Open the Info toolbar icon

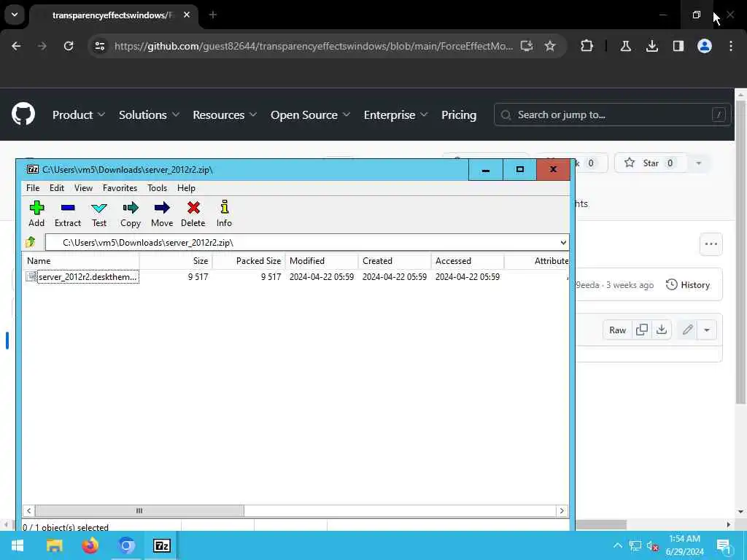click(x=224, y=214)
